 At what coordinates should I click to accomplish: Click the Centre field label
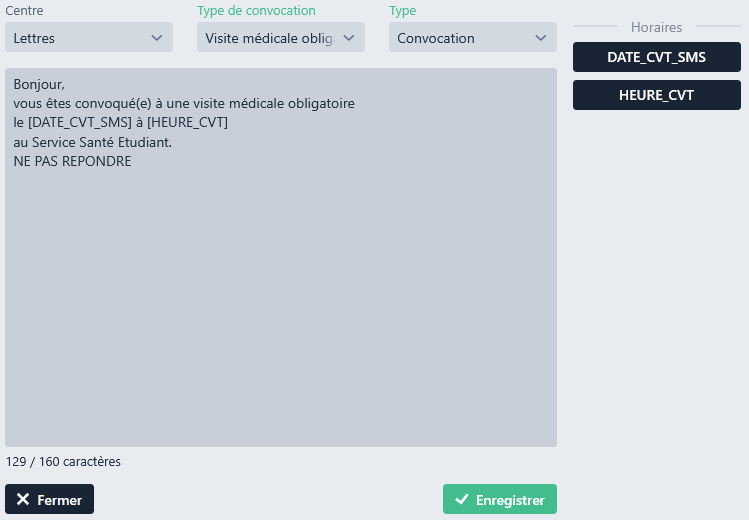point(24,11)
